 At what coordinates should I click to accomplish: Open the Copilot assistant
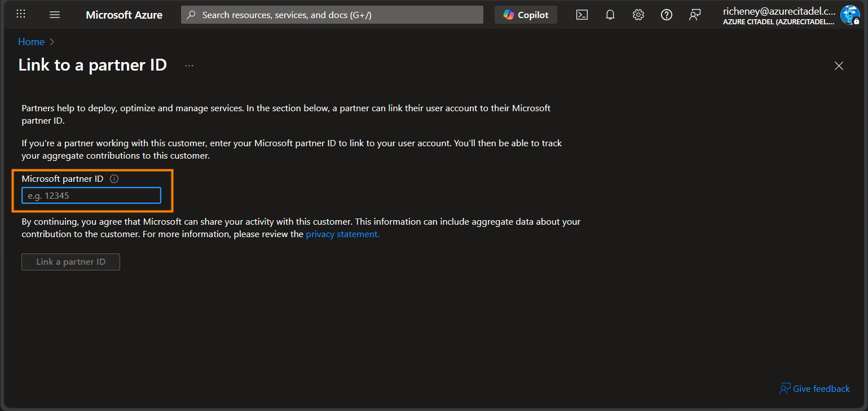[x=526, y=15]
